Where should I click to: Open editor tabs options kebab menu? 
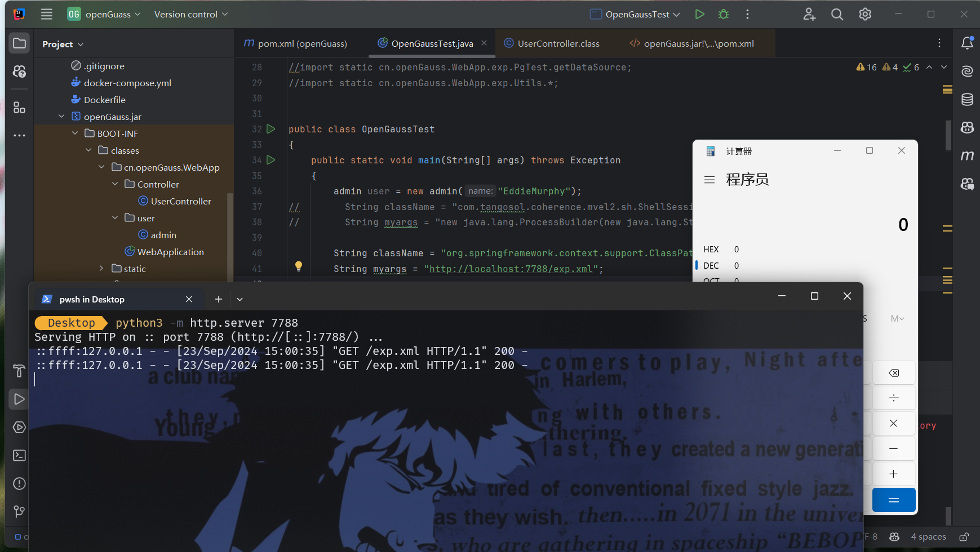pos(939,43)
